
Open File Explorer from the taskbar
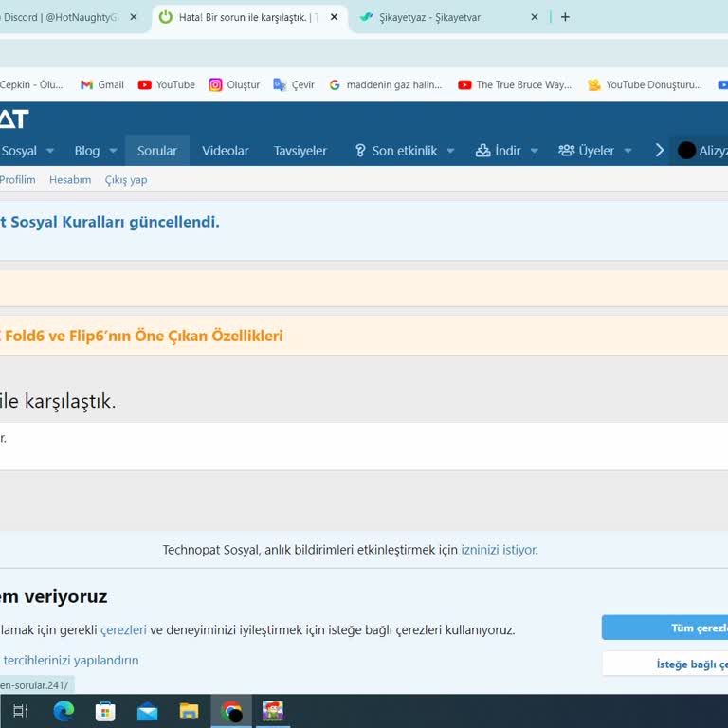[189, 711]
